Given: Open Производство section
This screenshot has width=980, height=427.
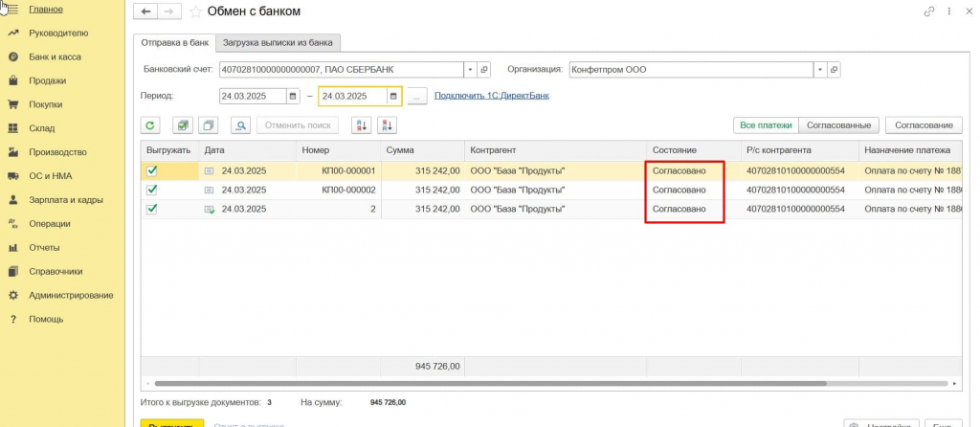Looking at the screenshot, I should coord(57,152).
